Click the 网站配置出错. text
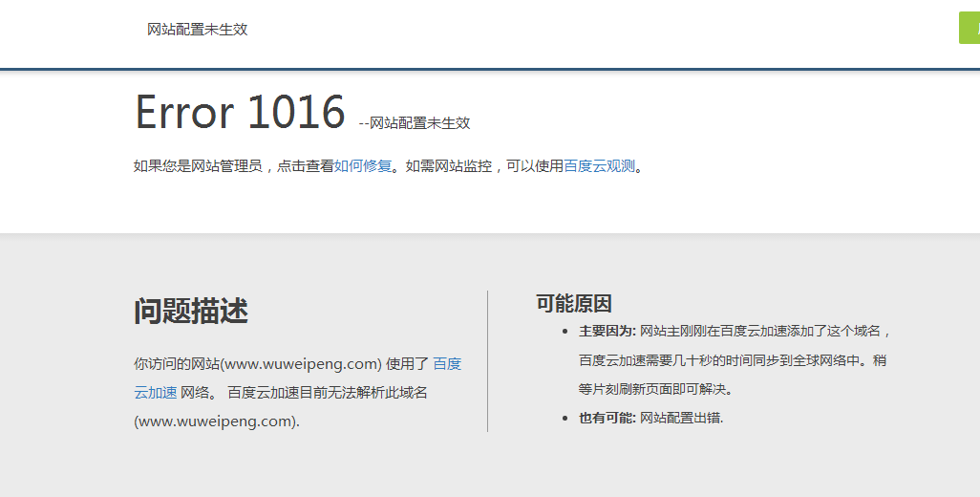 (682, 419)
